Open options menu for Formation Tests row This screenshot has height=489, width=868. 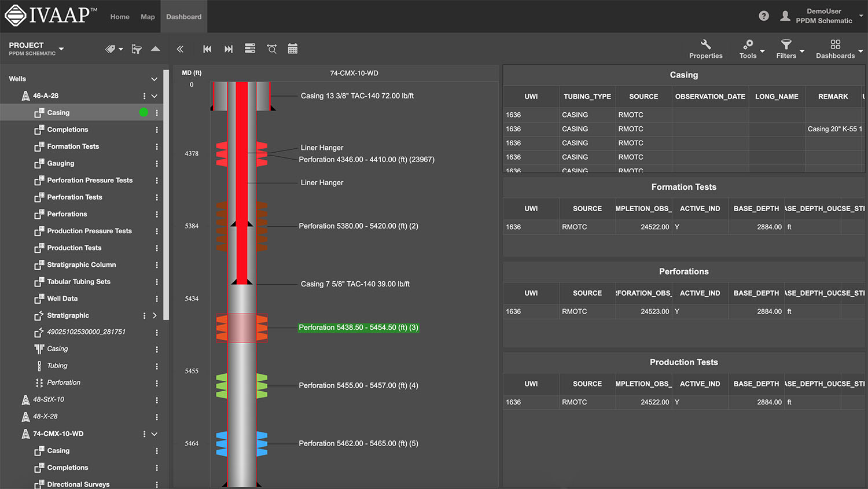pyautogui.click(x=157, y=146)
